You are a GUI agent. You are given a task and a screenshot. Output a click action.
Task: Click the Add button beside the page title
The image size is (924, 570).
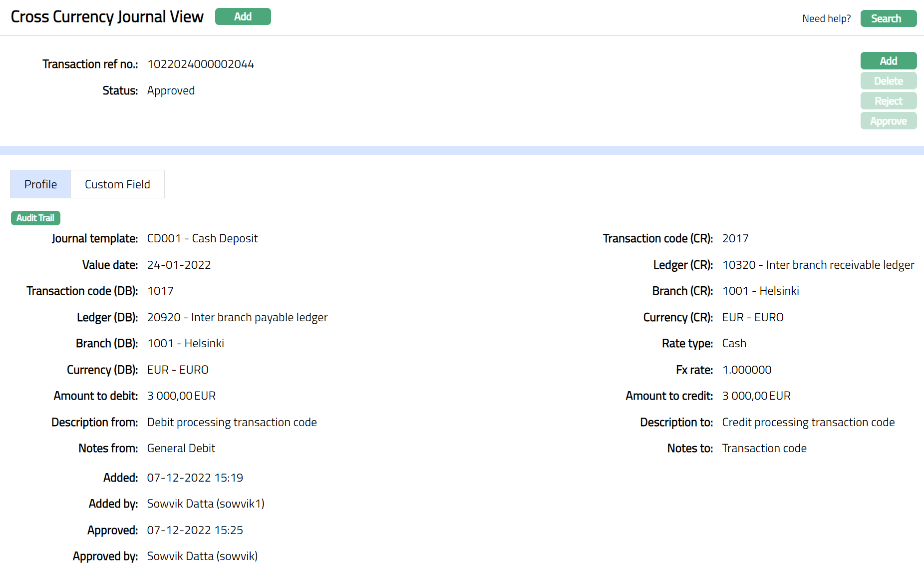243,16
